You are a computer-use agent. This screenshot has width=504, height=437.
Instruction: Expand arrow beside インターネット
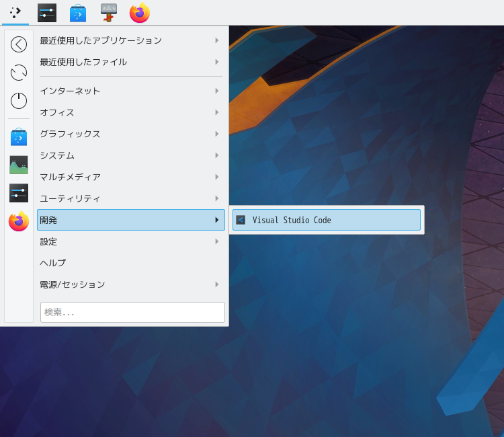click(217, 91)
